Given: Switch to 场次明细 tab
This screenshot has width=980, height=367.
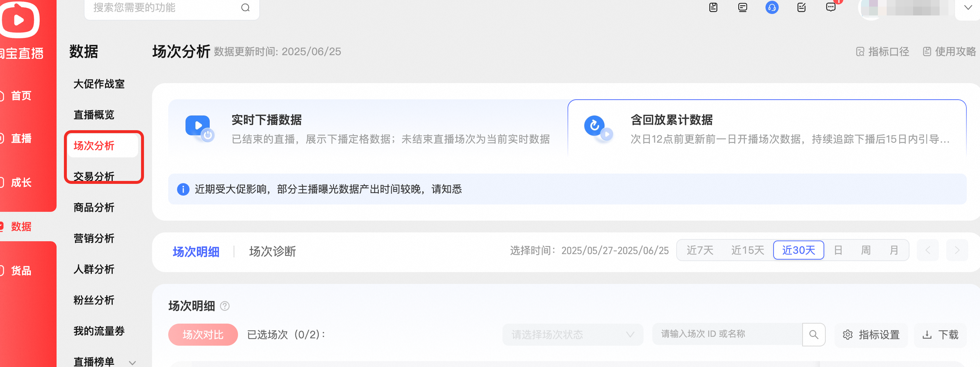Looking at the screenshot, I should point(196,252).
